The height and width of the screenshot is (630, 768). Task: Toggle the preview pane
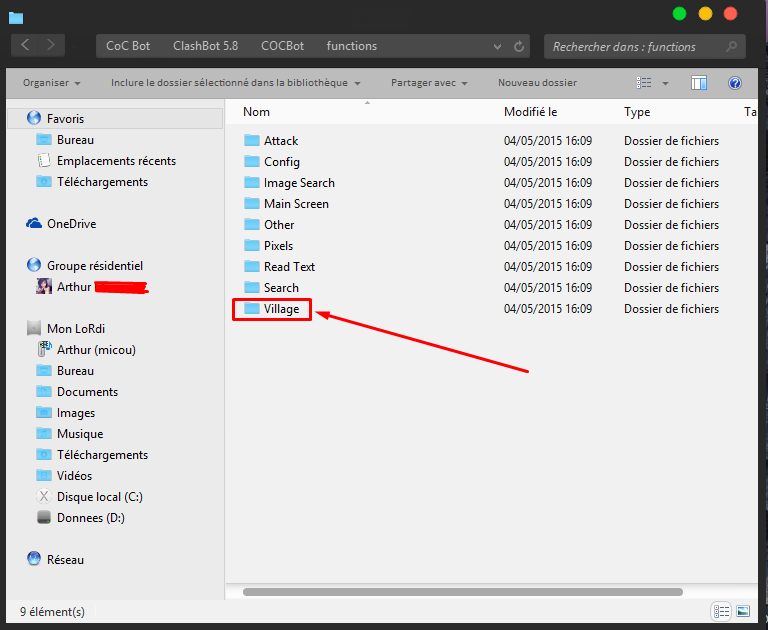[x=699, y=83]
